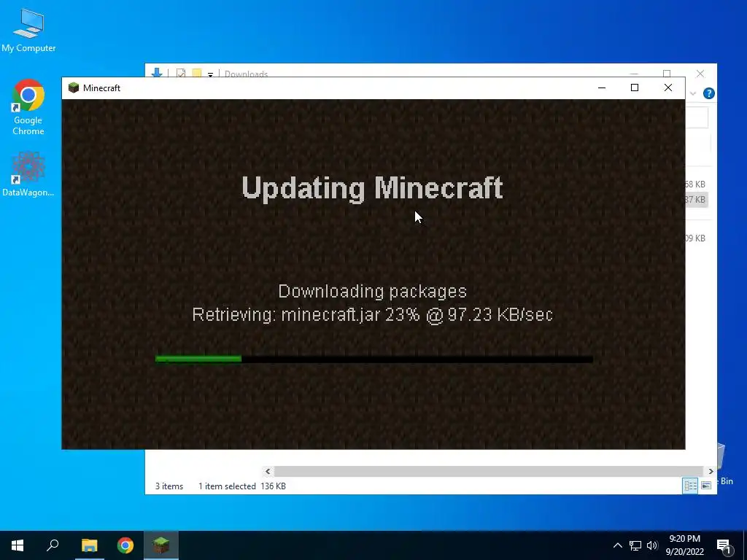Image resolution: width=747 pixels, height=560 pixels.
Task: Click the "Updating Minecraft" heading
Action: 372,189
